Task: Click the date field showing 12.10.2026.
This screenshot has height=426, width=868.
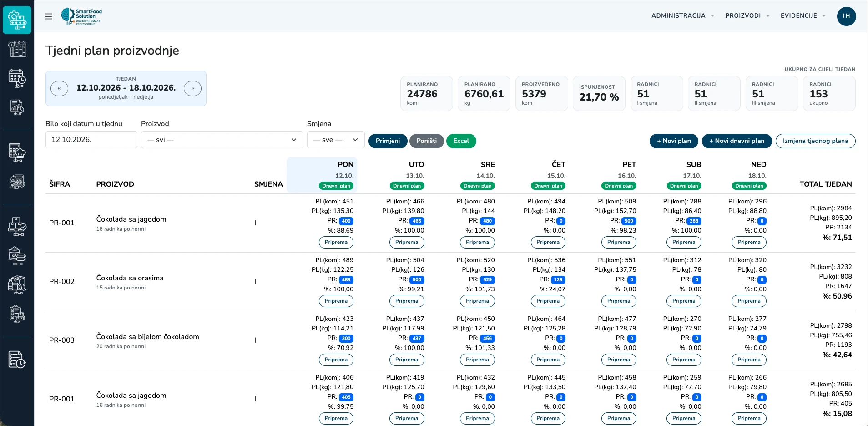Action: click(91, 140)
